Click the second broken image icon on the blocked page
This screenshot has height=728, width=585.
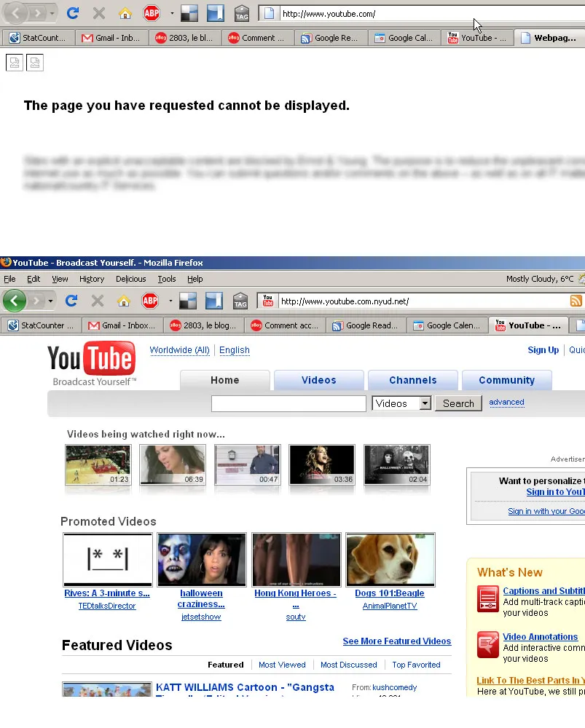[35, 62]
